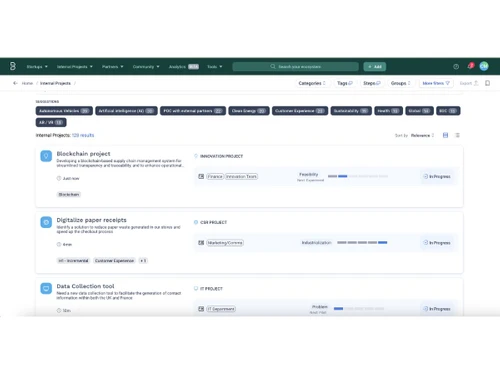The image size is (500, 375).
Task: Click the Digitalize paper receipts blue icon
Action: point(46,222)
